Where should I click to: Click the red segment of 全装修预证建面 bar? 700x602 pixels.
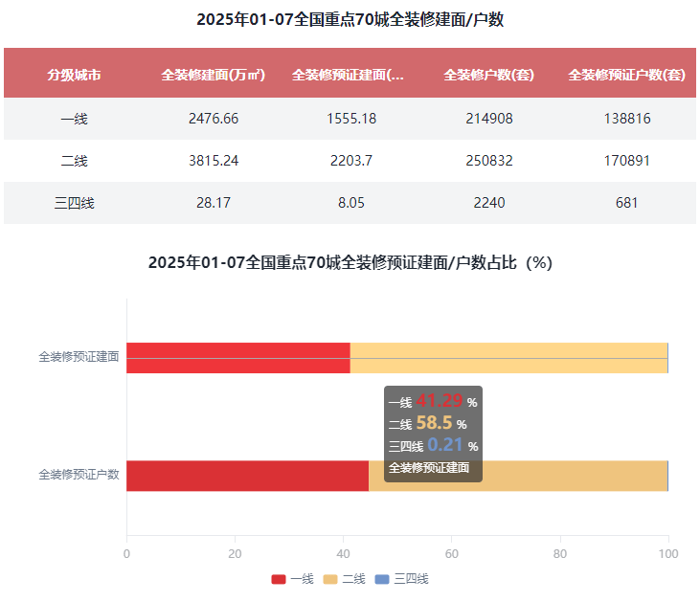tap(237, 357)
